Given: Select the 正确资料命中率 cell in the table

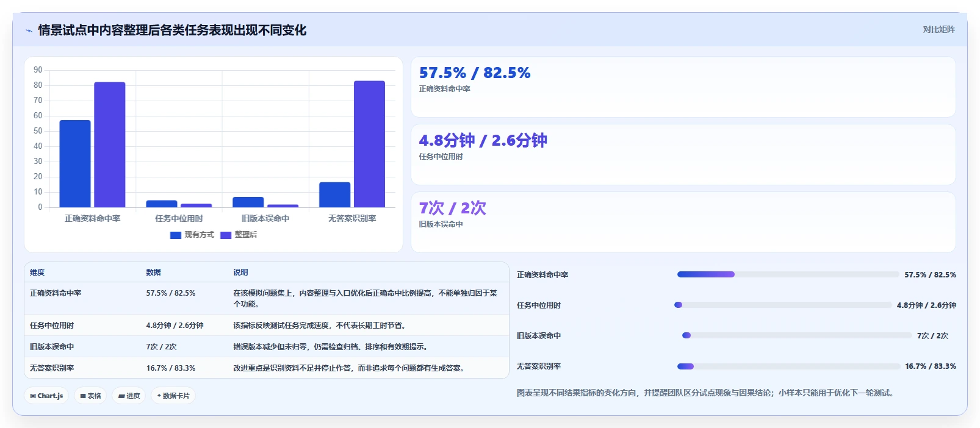Looking at the screenshot, I should pyautogui.click(x=56, y=293).
